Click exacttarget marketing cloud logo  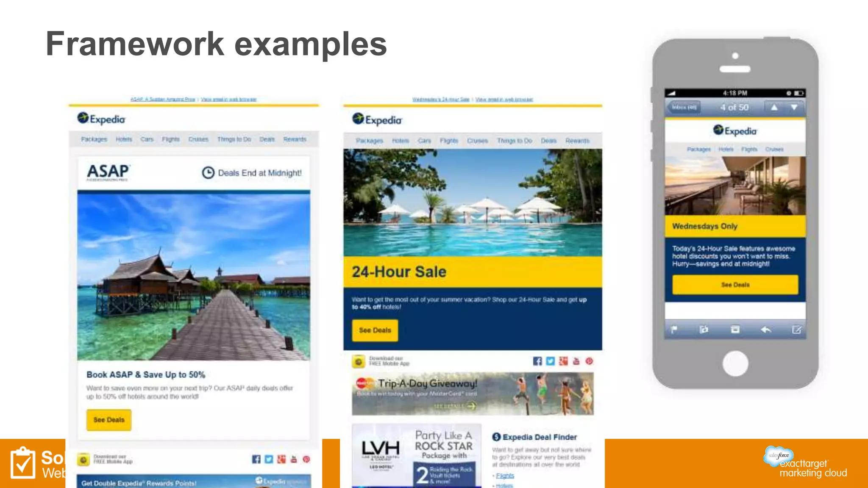click(805, 463)
